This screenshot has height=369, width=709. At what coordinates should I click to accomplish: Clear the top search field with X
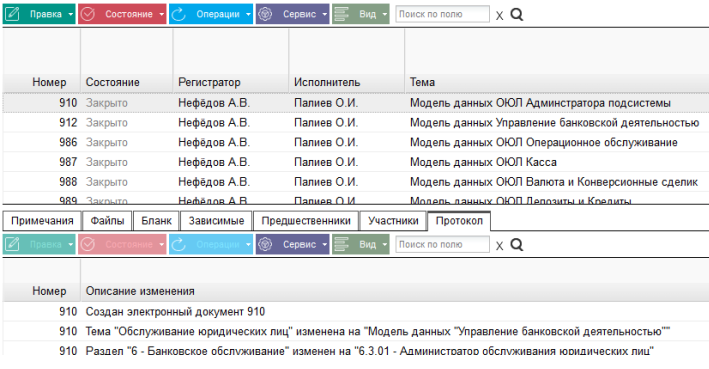[x=499, y=16]
